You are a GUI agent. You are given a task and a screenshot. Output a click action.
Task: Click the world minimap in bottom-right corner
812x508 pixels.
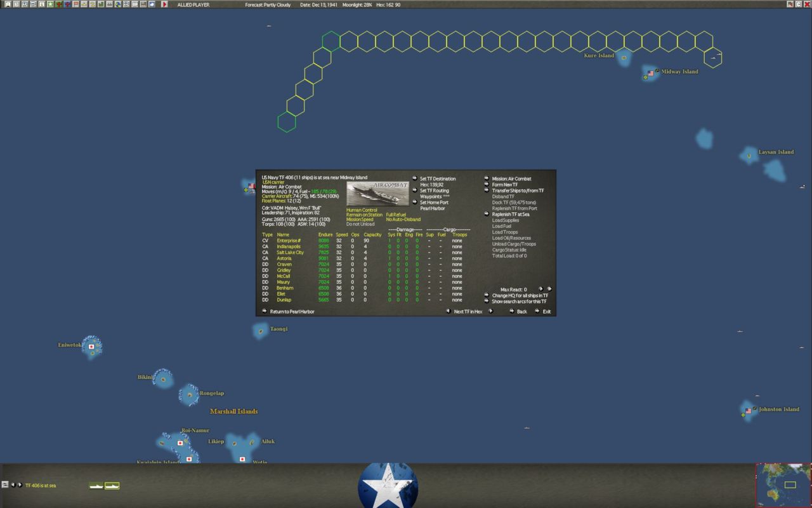click(x=783, y=485)
